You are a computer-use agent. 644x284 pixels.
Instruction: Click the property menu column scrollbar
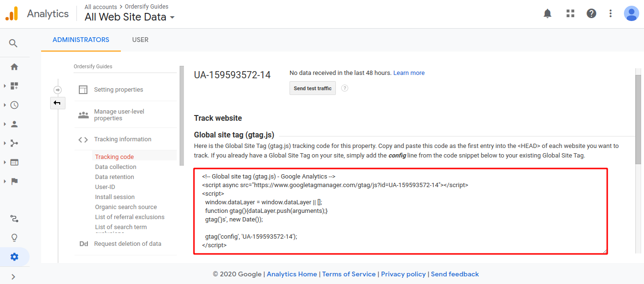182,116
